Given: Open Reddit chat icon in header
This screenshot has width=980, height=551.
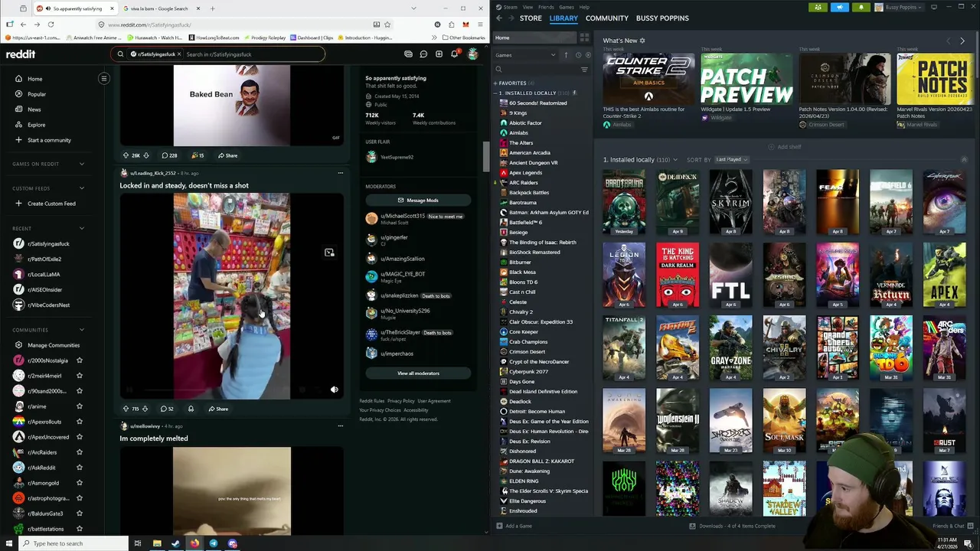Looking at the screenshot, I should (423, 54).
